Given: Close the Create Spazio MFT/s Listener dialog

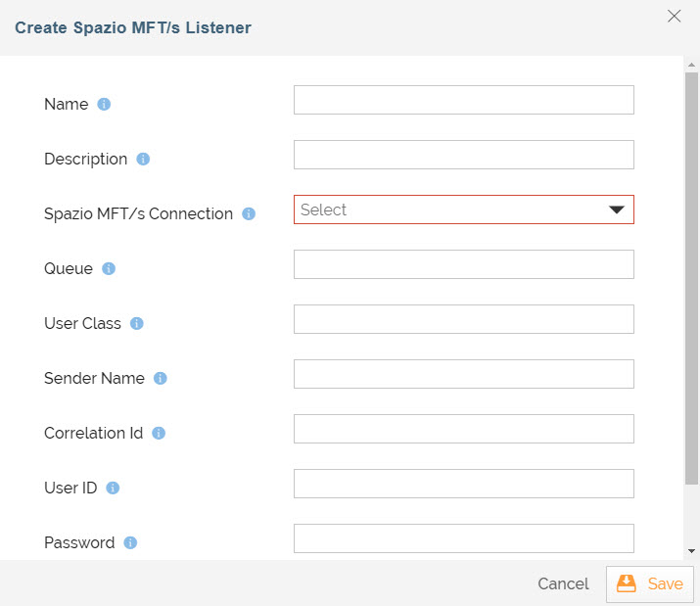Looking at the screenshot, I should point(674,16).
